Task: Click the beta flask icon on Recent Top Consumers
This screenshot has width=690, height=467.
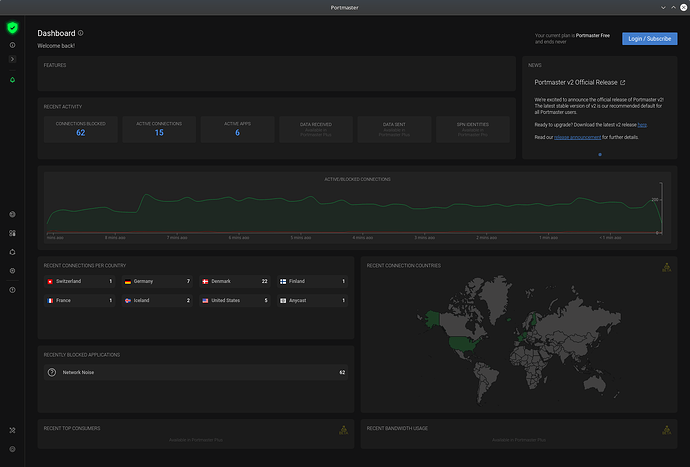Action: click(x=344, y=430)
